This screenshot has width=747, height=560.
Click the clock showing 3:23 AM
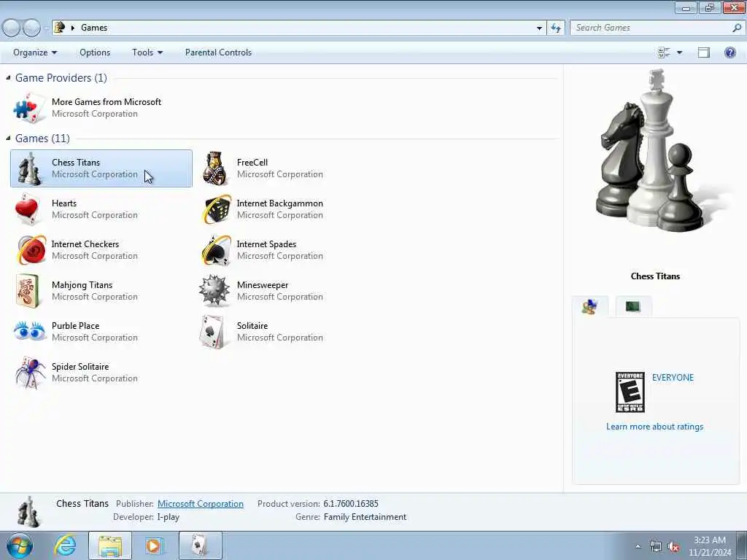[709, 540]
